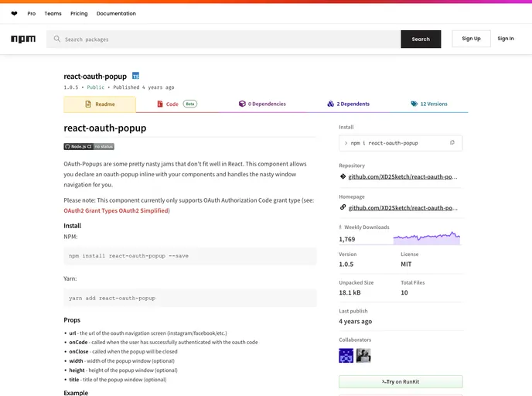Click the onClose prop list item

123,352
